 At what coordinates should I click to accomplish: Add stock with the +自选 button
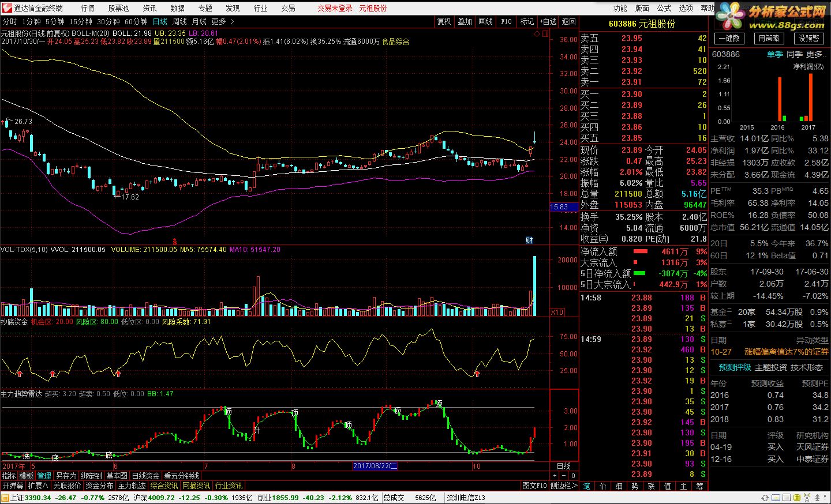point(548,21)
